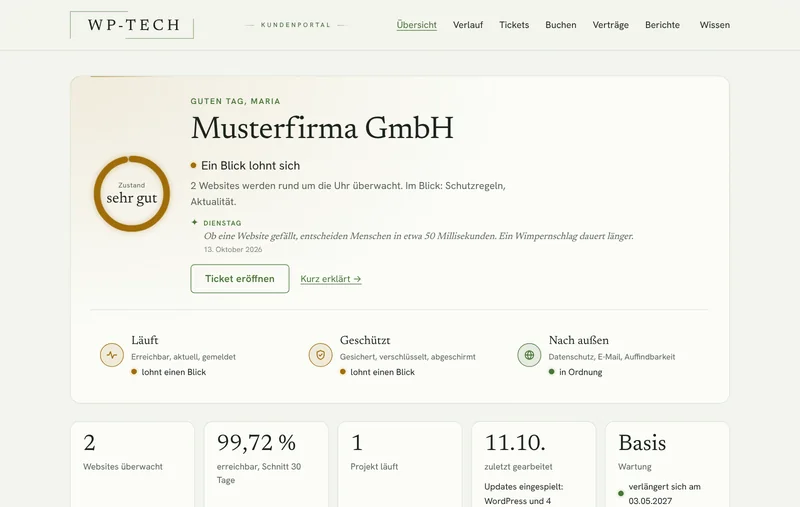Click the shield icon next to Geschützt
The width and height of the screenshot is (800, 507).
[320, 355]
